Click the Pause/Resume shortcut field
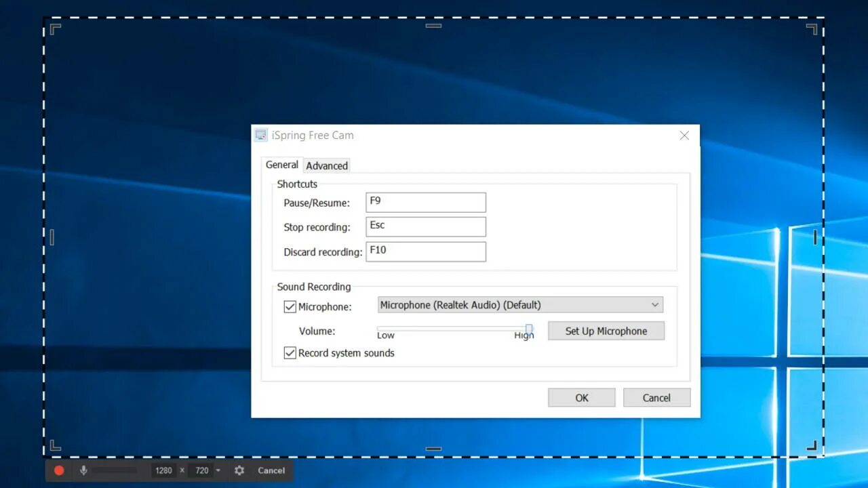Screen dimensions: 868x488 [x=426, y=203]
